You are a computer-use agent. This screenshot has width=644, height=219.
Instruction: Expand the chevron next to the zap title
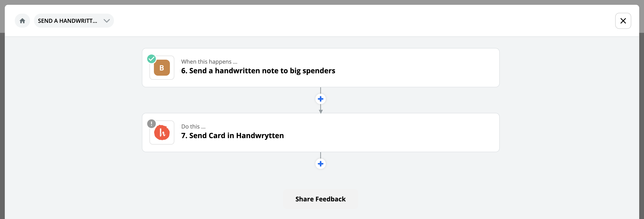[107, 21]
